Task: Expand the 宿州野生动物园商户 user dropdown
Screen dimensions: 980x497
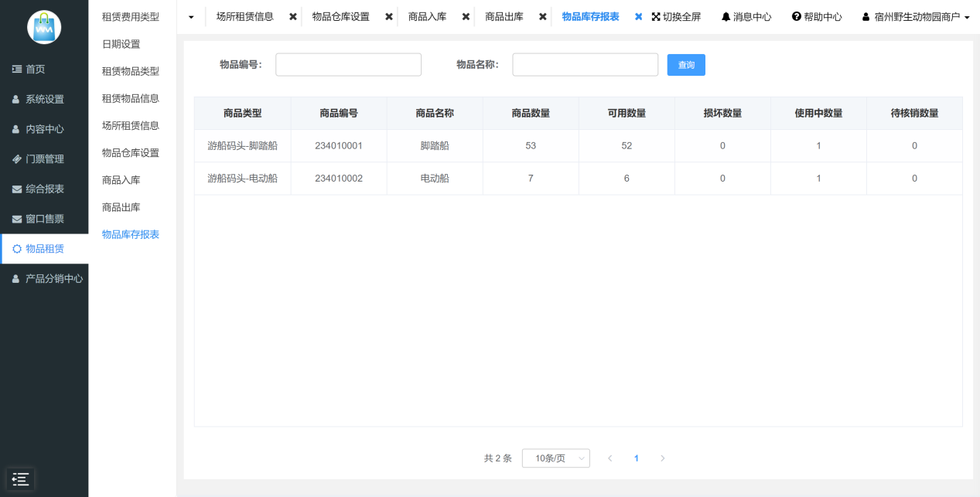Action: [916, 17]
